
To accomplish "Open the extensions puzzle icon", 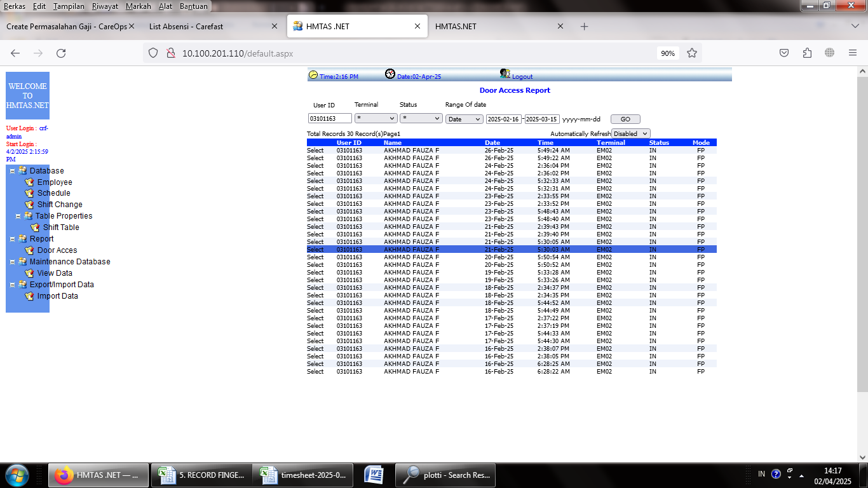I will pyautogui.click(x=807, y=53).
